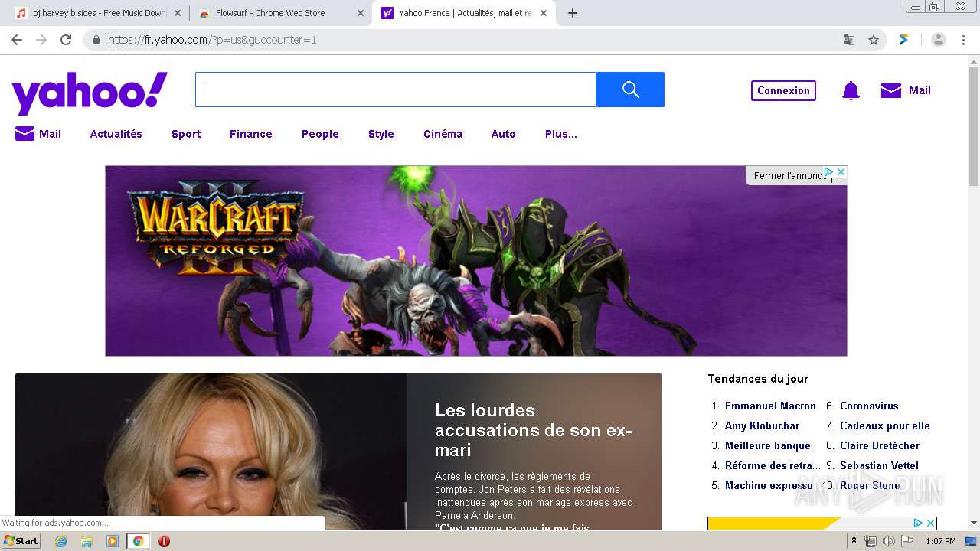Image resolution: width=980 pixels, height=551 pixels.
Task: Click the red Opera-style taskbar icon
Action: 164,541
